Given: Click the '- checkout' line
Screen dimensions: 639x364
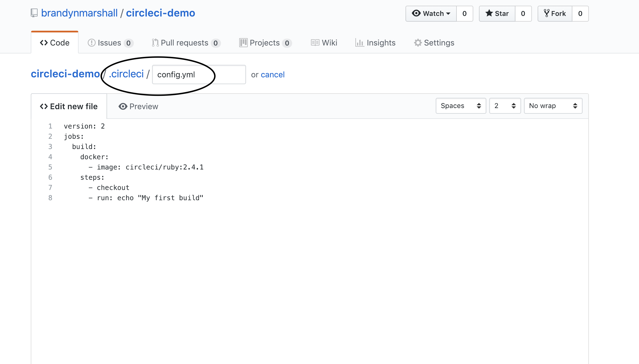Looking at the screenshot, I should coord(109,187).
